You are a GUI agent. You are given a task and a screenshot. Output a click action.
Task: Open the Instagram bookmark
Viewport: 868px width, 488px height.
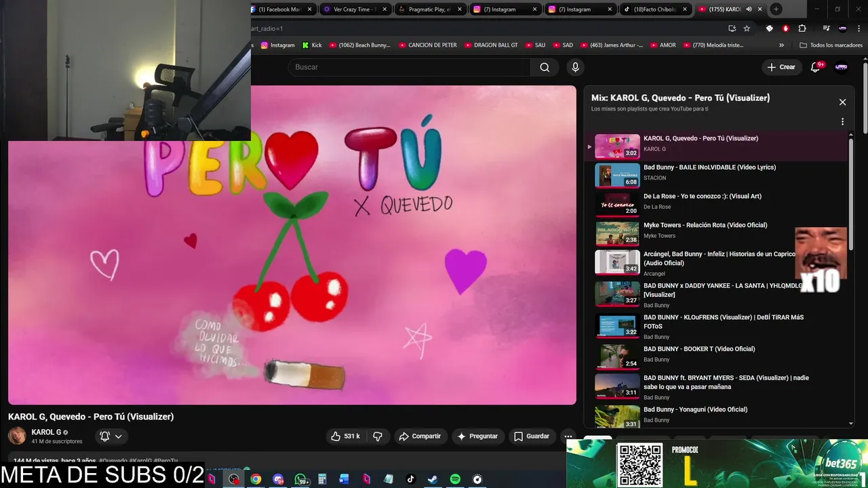[x=278, y=45]
